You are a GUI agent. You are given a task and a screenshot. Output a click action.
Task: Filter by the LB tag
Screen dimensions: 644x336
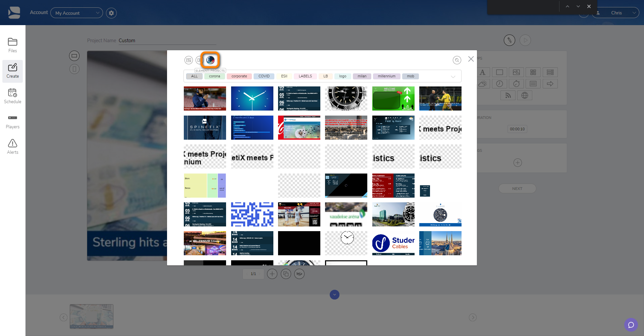point(326,76)
